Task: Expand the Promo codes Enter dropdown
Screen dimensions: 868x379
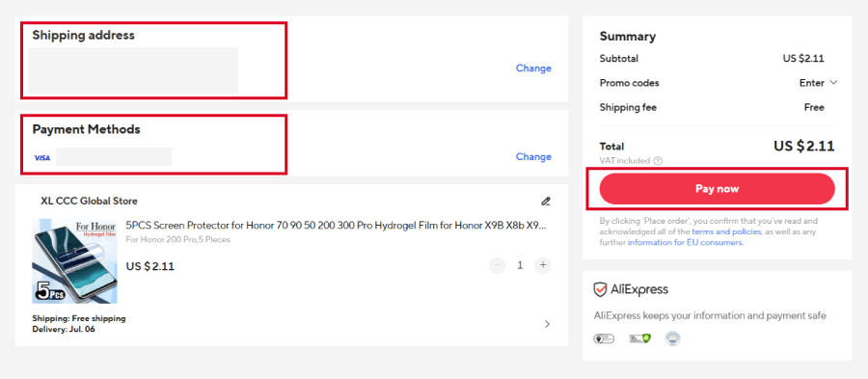Action: point(818,83)
